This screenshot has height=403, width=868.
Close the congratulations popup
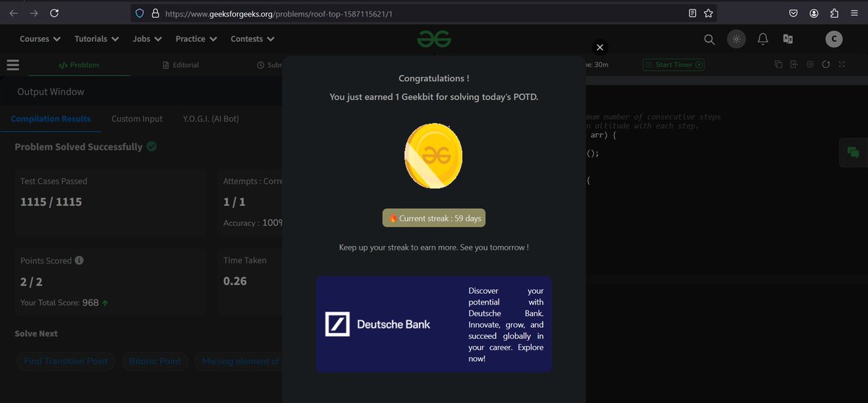[x=599, y=47]
